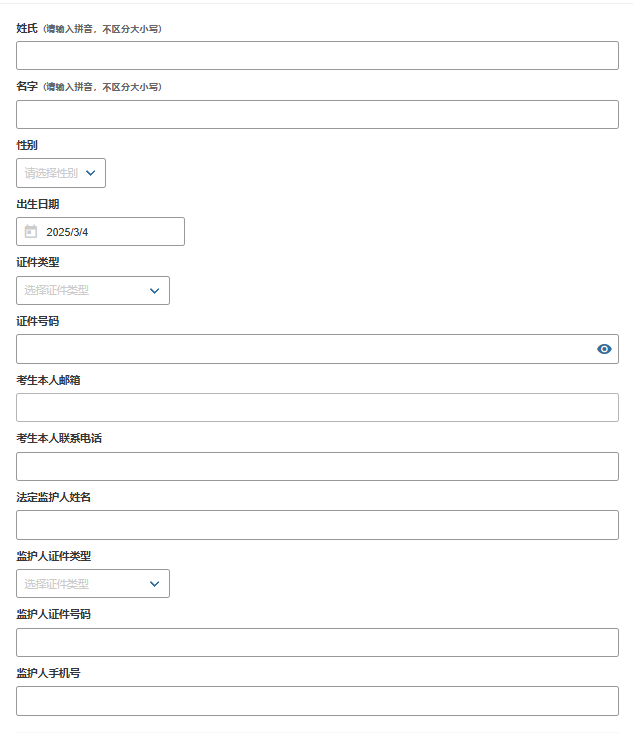Toggle the eye icon in 证件号码 field
Image resolution: width=633 pixels, height=742 pixels.
point(604,349)
